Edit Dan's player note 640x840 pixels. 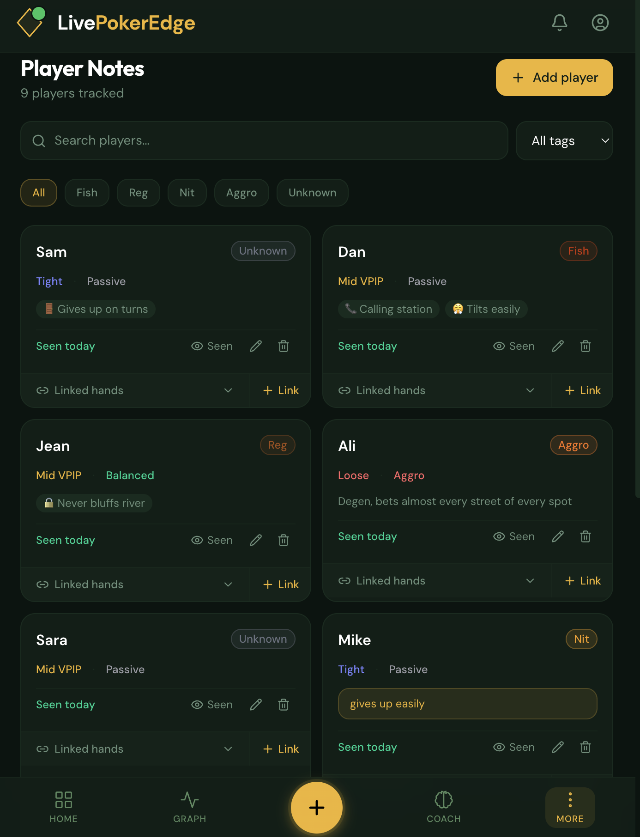click(x=558, y=346)
